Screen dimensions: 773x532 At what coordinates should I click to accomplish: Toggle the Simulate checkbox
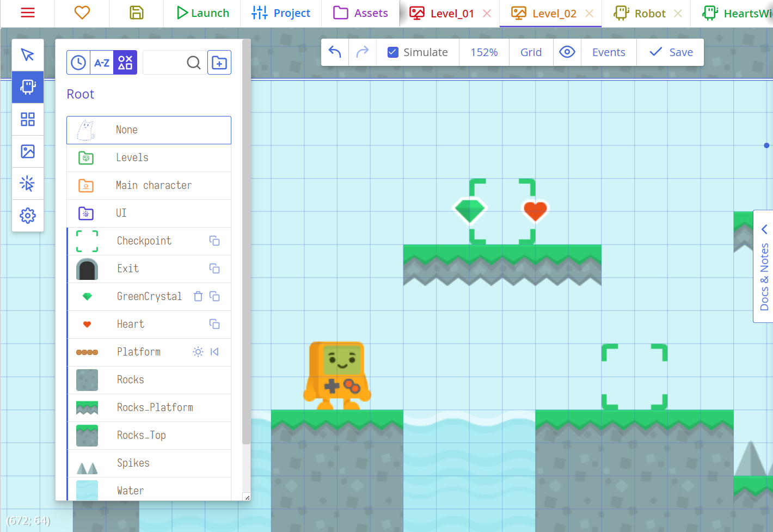pyautogui.click(x=393, y=52)
